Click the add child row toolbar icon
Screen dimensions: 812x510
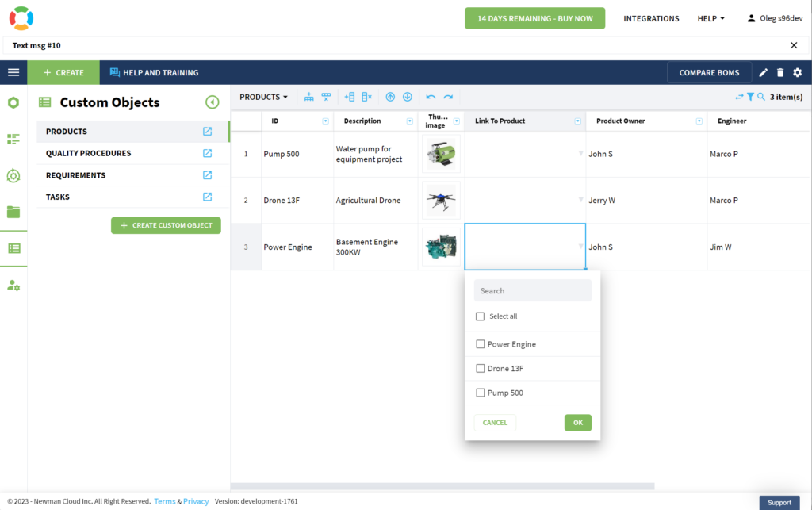coord(308,97)
